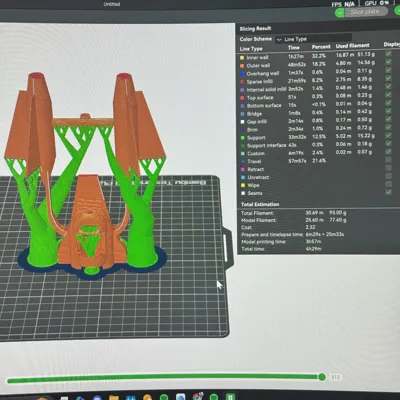This screenshot has height=400, width=400.
Task: Click the Brim line type label
Action: pos(252,130)
